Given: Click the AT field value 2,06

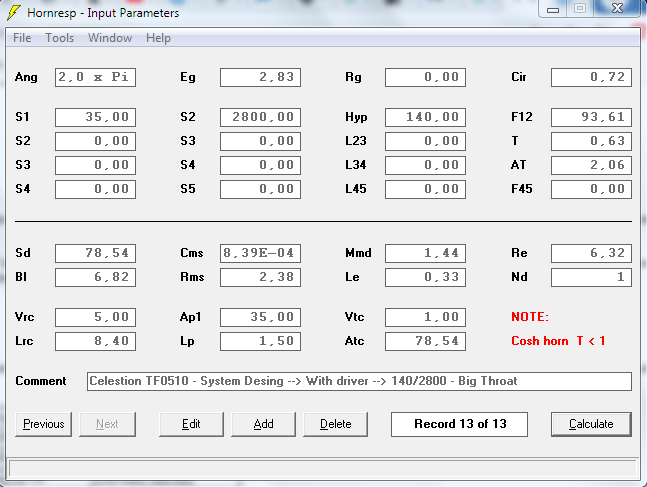Looking at the screenshot, I should (591, 165).
